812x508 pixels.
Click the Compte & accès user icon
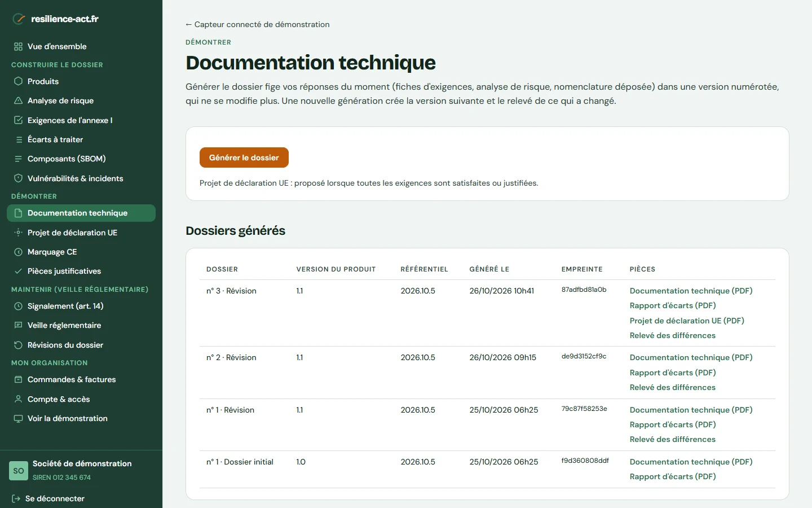[18, 399]
